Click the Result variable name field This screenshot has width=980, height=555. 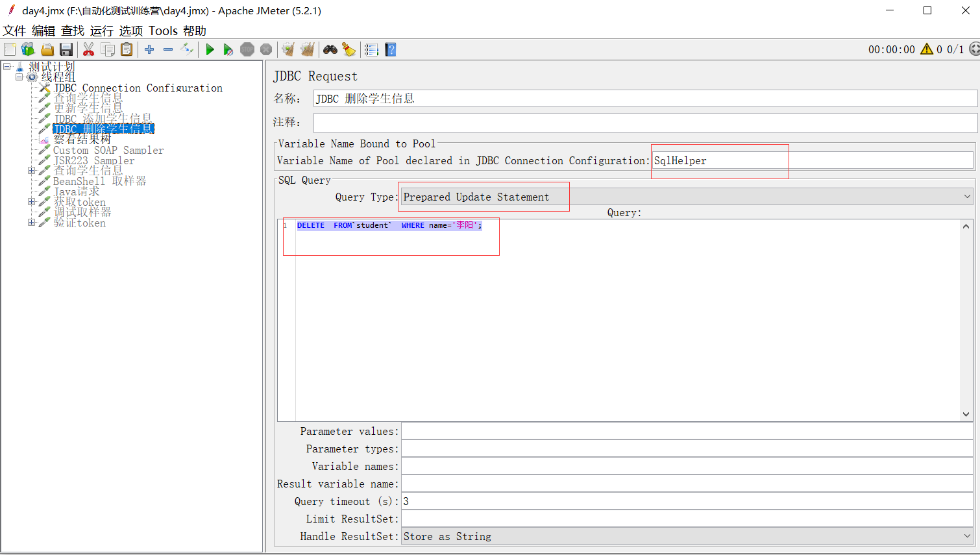[x=687, y=484]
